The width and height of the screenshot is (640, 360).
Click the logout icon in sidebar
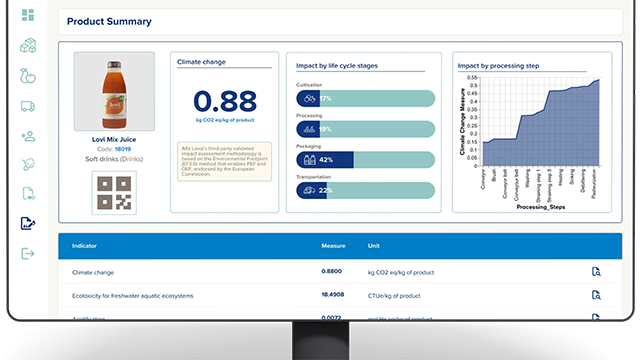[28, 253]
